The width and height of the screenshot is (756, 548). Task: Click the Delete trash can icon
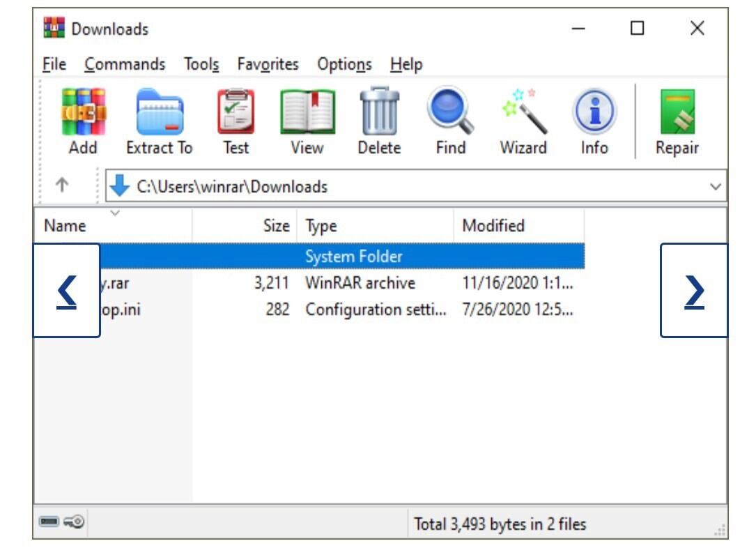pos(379,112)
